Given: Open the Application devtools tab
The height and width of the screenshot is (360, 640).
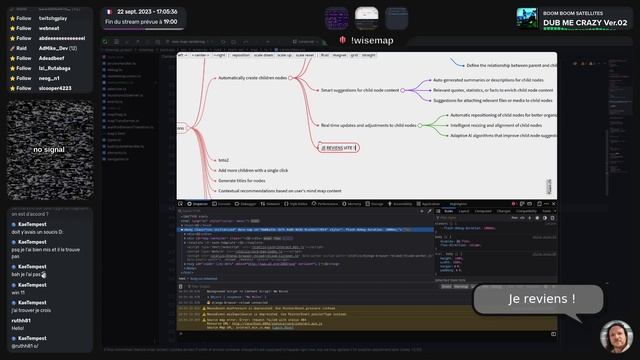Looking at the screenshot, I should pyautogui.click(x=428, y=204).
